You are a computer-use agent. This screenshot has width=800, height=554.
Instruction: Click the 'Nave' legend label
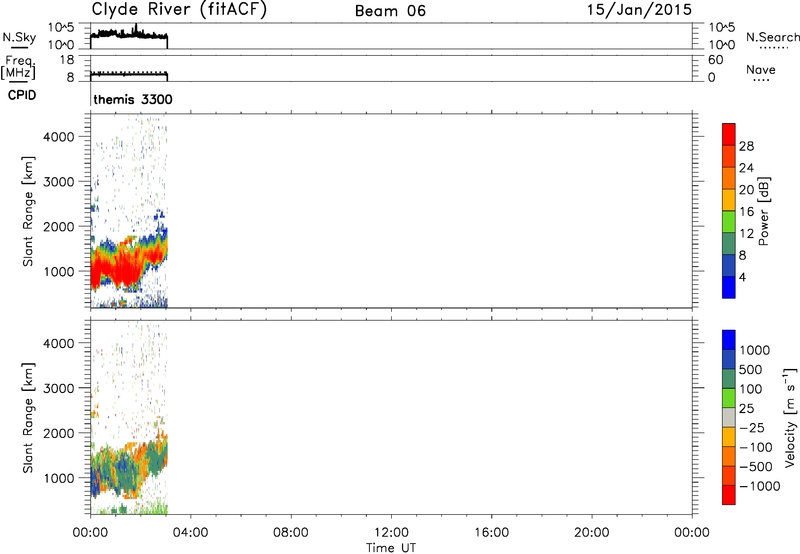click(x=761, y=69)
